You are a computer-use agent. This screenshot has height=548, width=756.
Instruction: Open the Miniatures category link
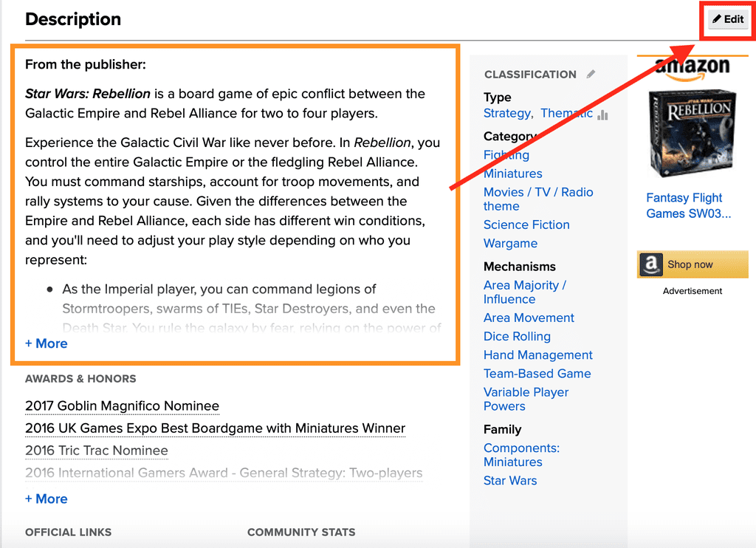point(512,174)
